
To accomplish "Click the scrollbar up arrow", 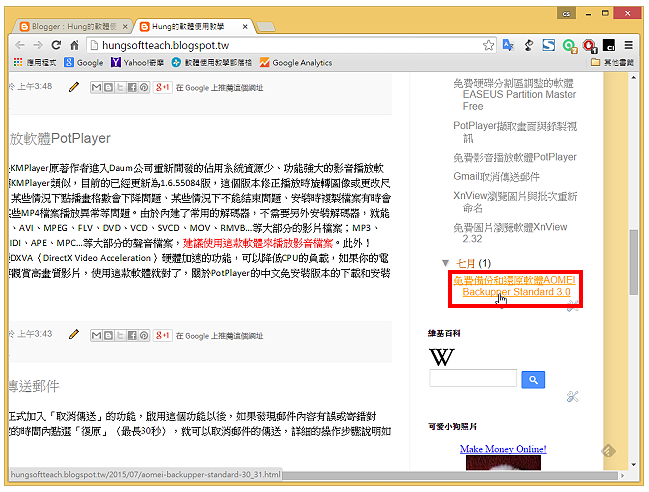I will point(633,77).
